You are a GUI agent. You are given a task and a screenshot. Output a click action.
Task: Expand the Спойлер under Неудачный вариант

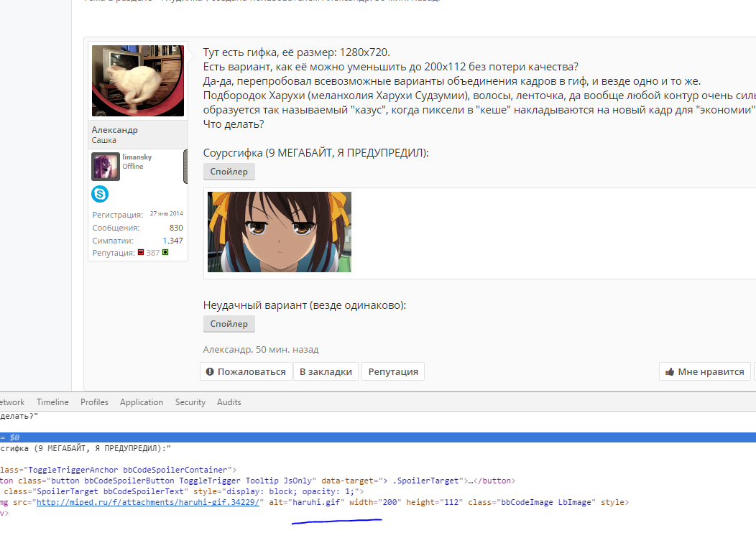click(x=229, y=324)
